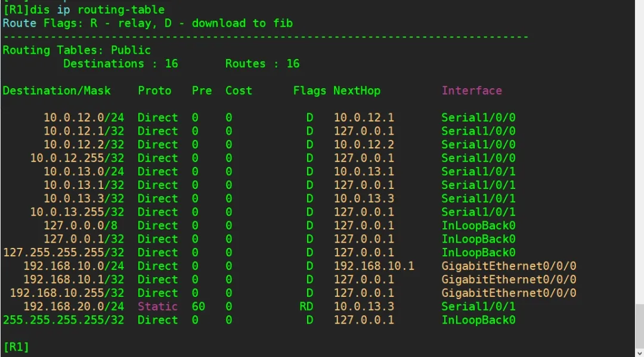Click the 'Routing Tables: Public' text
This screenshot has height=357, width=644.
(77, 50)
